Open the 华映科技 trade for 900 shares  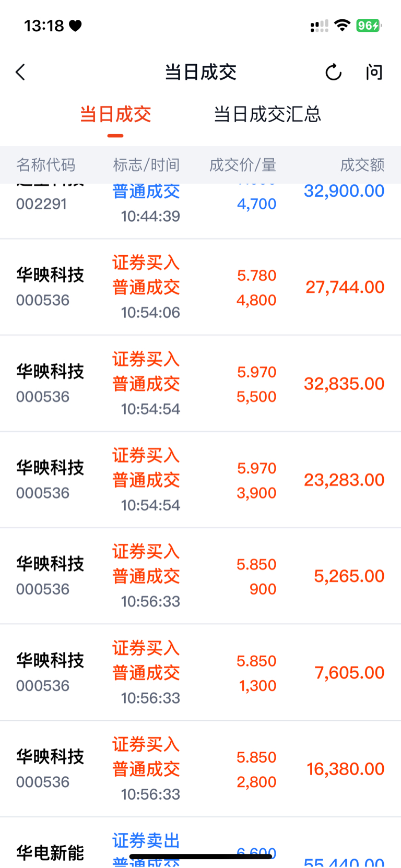click(200, 576)
